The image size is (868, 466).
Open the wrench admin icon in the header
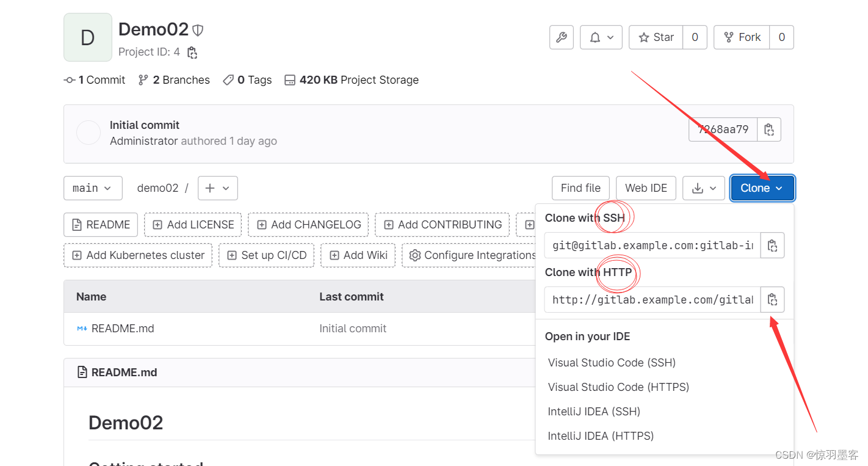coord(561,37)
